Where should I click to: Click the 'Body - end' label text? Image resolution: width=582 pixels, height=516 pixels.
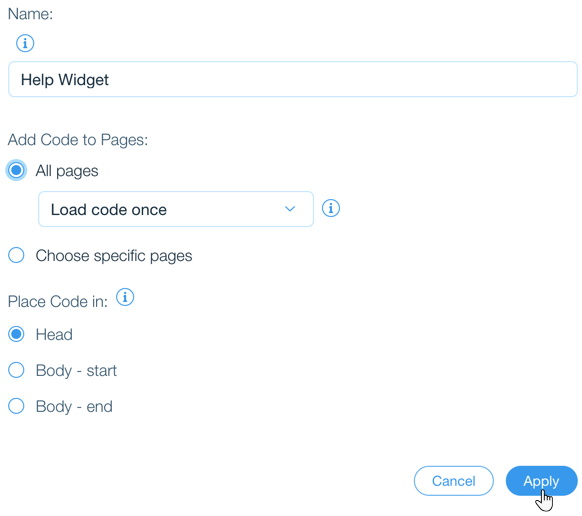(74, 406)
